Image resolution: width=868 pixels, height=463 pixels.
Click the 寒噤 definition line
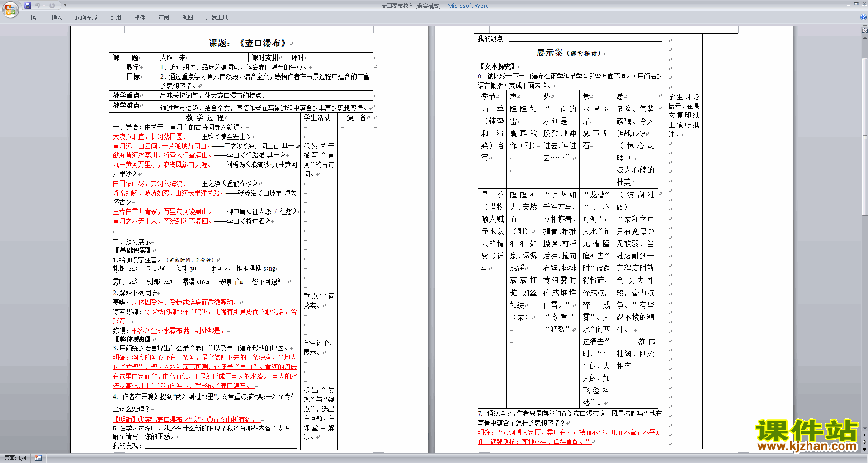coord(175,302)
